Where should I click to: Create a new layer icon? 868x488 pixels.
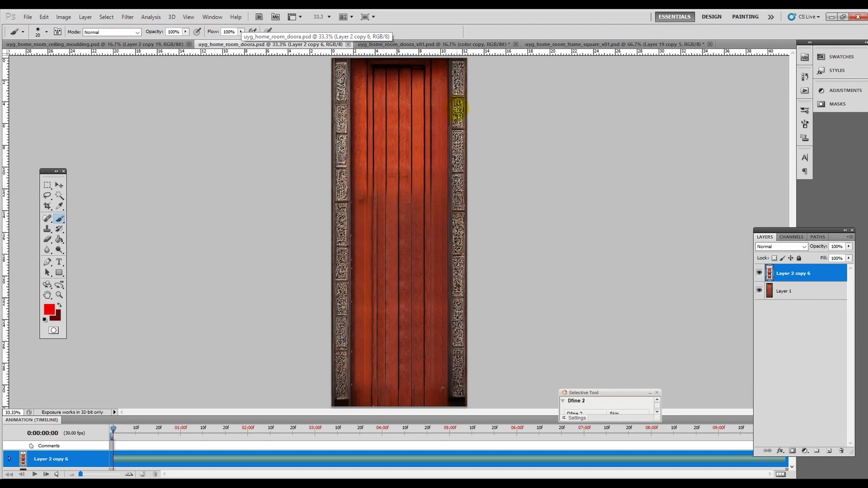click(x=829, y=450)
